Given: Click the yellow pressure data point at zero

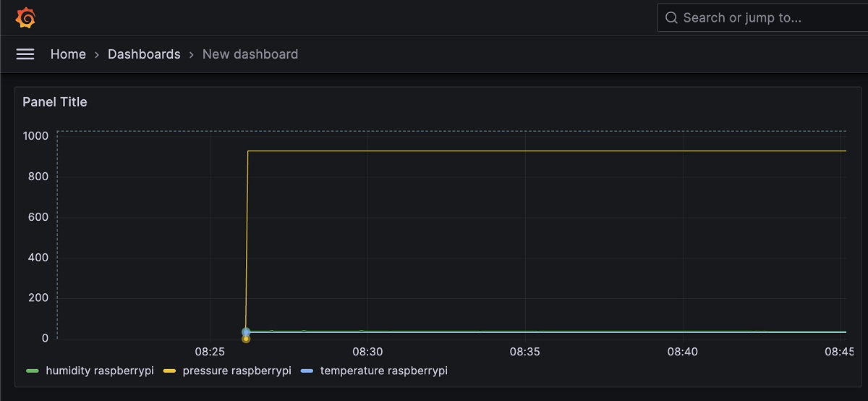Looking at the screenshot, I should point(246,338).
